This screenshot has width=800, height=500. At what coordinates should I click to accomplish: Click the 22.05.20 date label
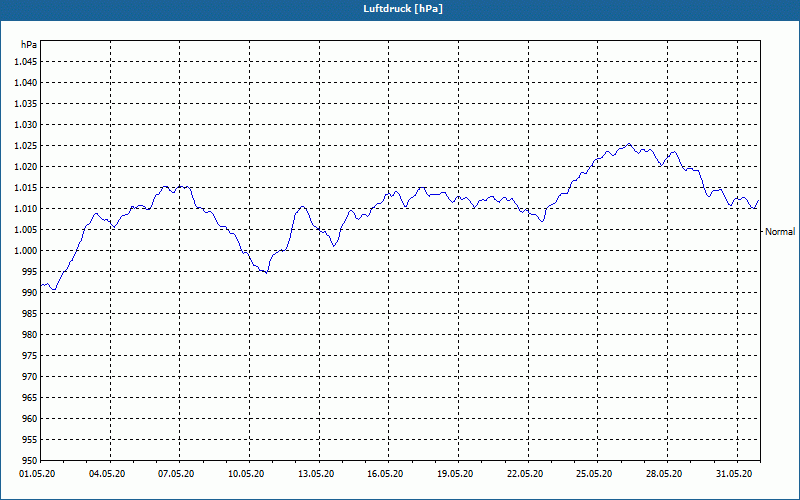(525, 474)
